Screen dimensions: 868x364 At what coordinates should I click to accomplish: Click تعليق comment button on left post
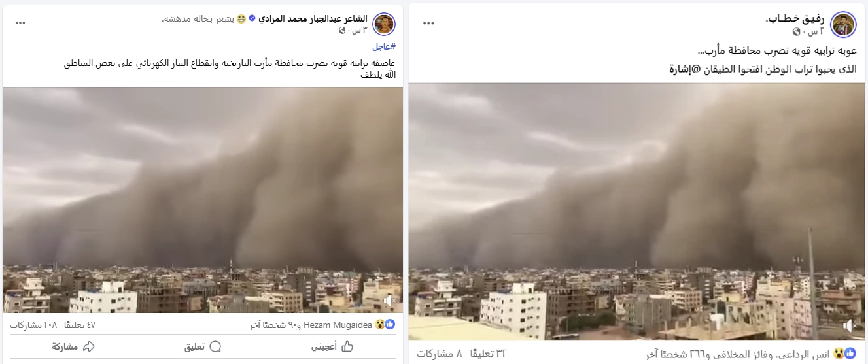pyautogui.click(x=203, y=346)
